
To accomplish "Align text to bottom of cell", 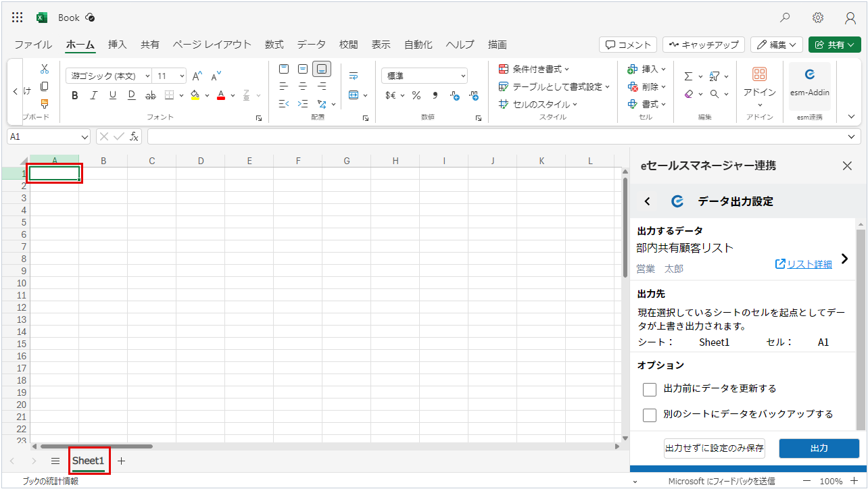I will point(322,69).
